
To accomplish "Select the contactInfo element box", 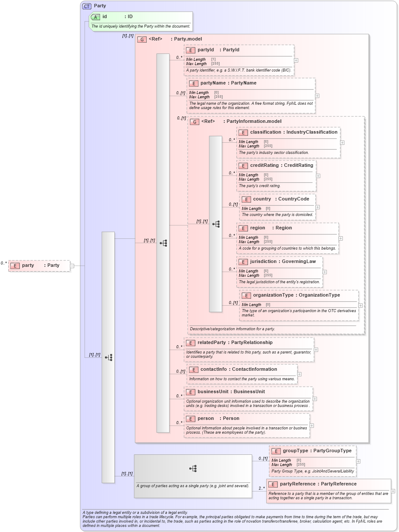I will coord(242,373).
